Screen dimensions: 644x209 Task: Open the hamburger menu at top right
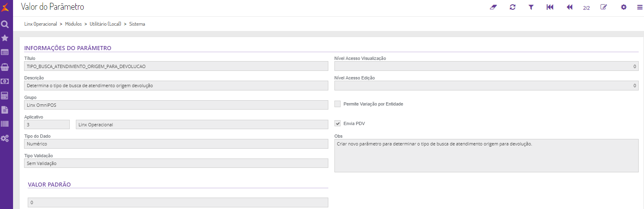pos(640,7)
